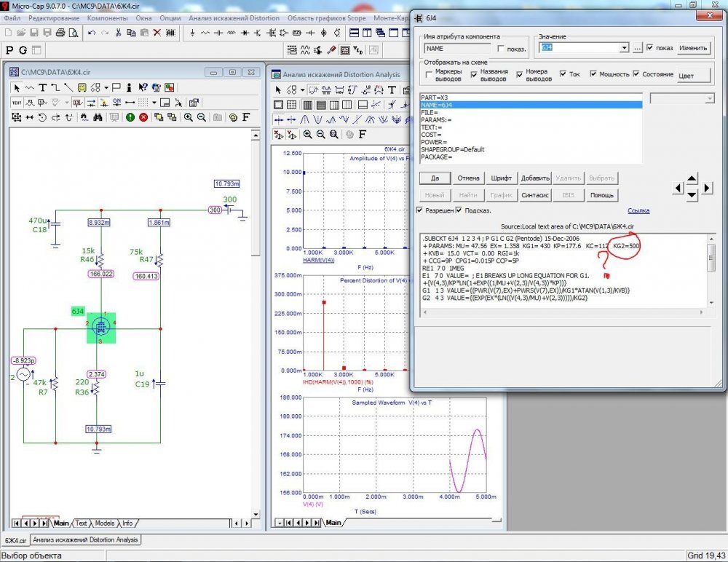Toggle the 'Мощность' checkbox
This screenshot has width=728, height=562.
pyautogui.click(x=594, y=74)
